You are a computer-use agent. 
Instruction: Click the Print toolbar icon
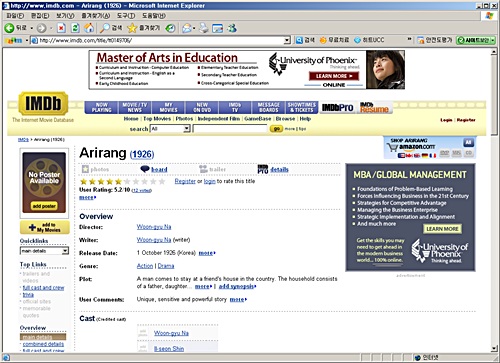(204, 28)
